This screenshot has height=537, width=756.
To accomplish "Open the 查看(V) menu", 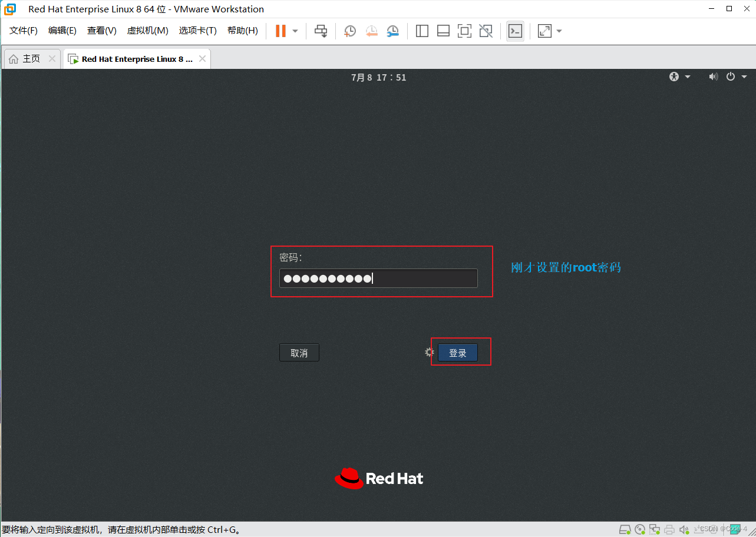I will [x=102, y=31].
